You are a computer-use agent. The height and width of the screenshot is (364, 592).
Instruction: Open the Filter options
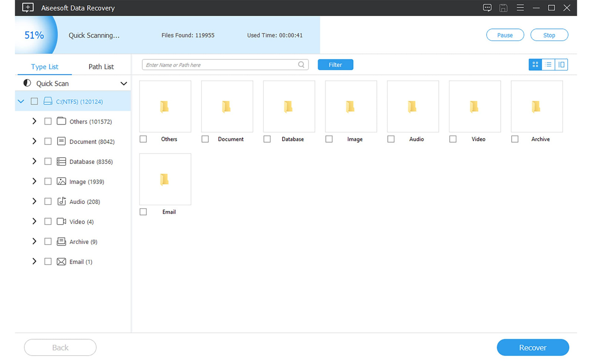(335, 65)
